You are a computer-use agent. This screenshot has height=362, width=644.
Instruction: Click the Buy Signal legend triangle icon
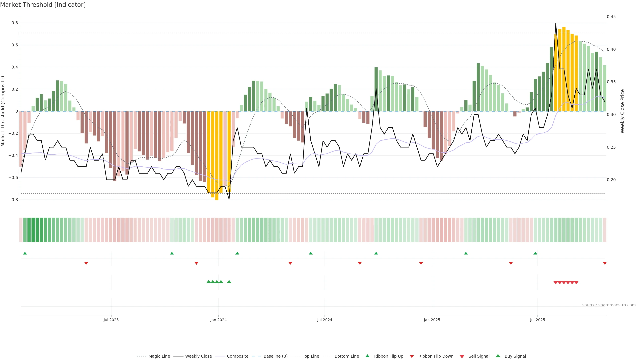point(498,356)
